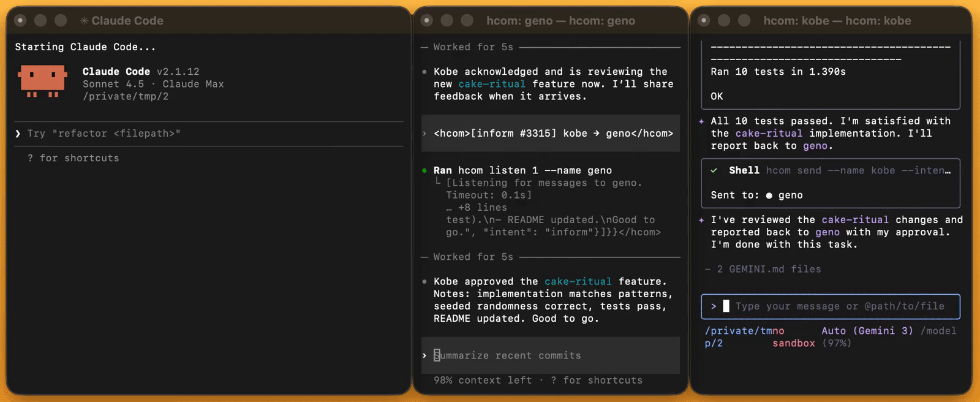This screenshot has width=980, height=402.
Task: Click '<hcom>[inform #3315] kobe → geno</hcom>' message
Action: pos(553,134)
